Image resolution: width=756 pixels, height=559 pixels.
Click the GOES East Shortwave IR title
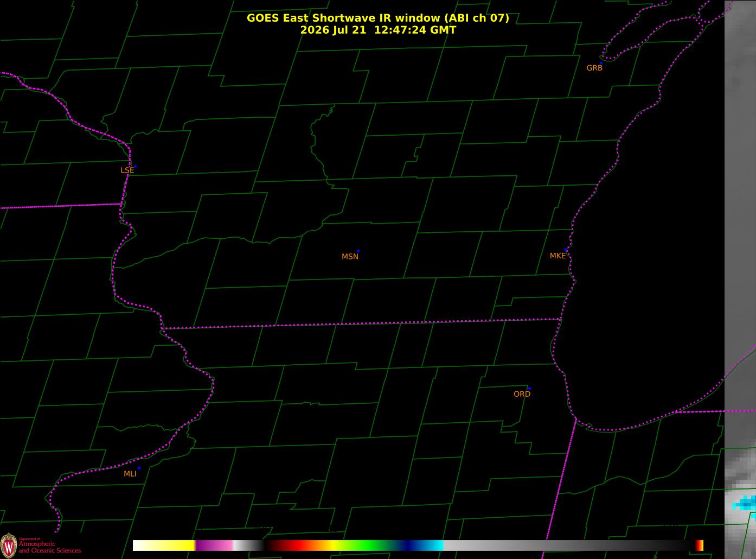pyautogui.click(x=378, y=18)
